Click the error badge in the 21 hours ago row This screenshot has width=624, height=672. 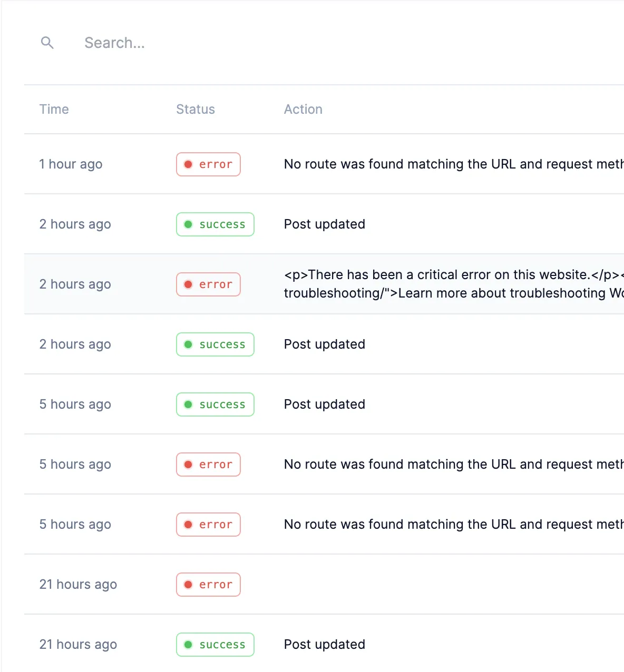(x=208, y=585)
